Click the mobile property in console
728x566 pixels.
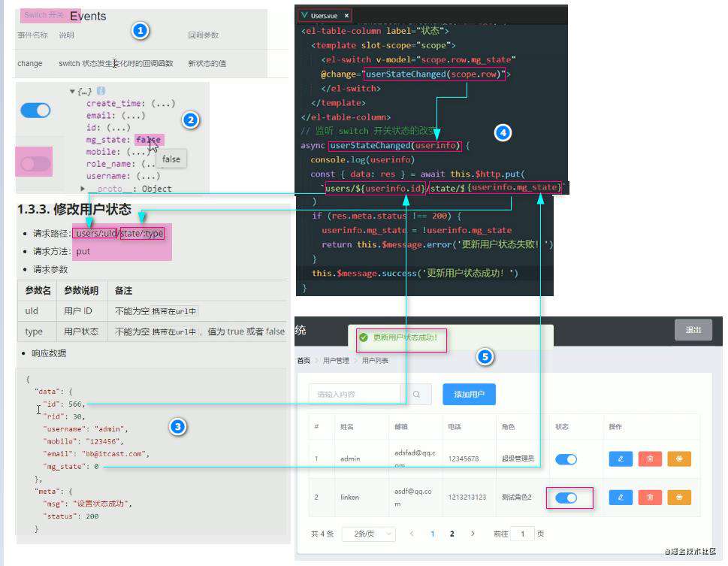(104, 152)
